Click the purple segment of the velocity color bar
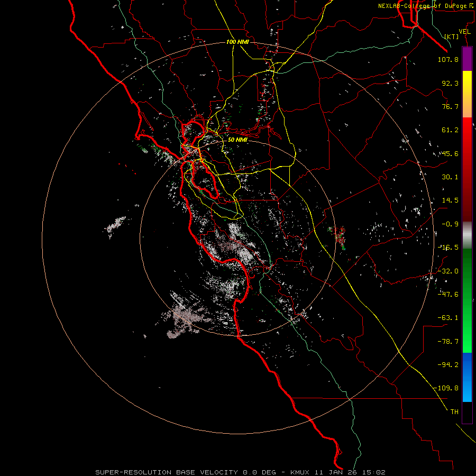Image resolution: width=476 pixels, height=476 pixels. click(467, 59)
